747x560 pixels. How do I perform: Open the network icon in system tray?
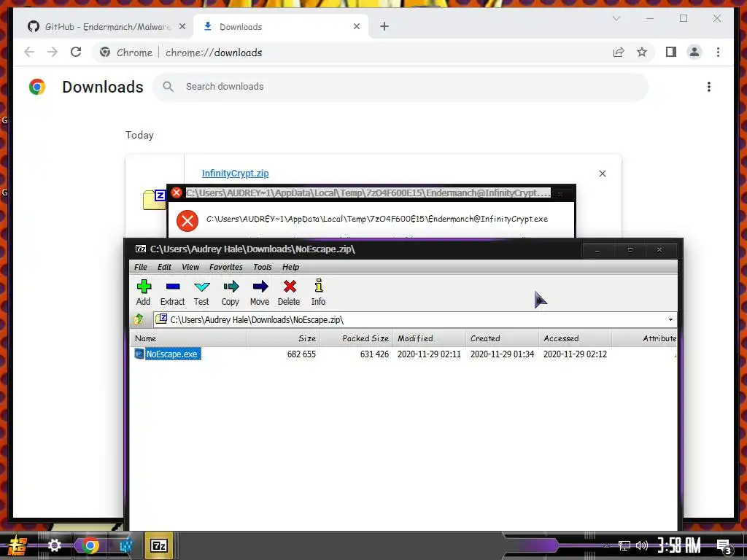coord(624,545)
